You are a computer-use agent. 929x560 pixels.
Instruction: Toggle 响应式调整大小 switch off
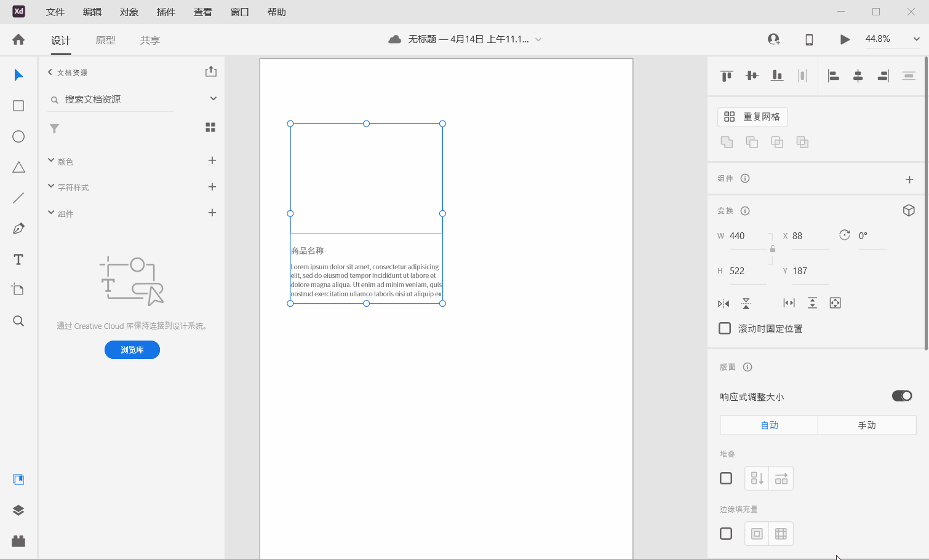[x=901, y=396]
